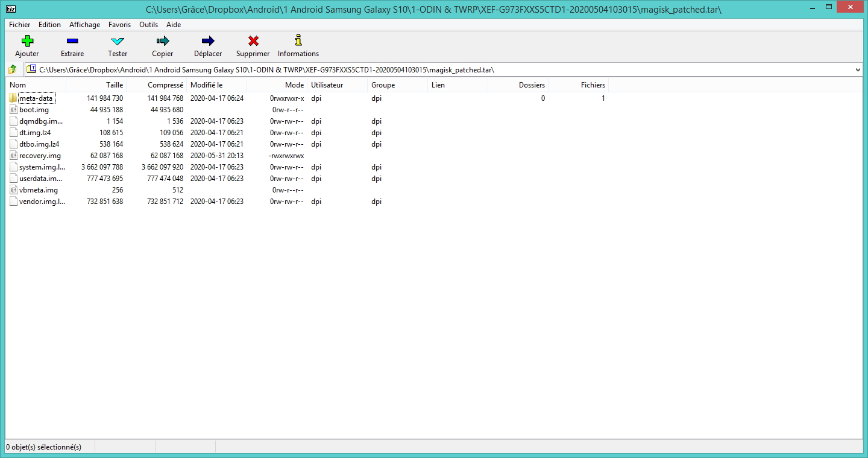The width and height of the screenshot is (868, 458).
Task: Sort by the Taille column header
Action: 96,85
